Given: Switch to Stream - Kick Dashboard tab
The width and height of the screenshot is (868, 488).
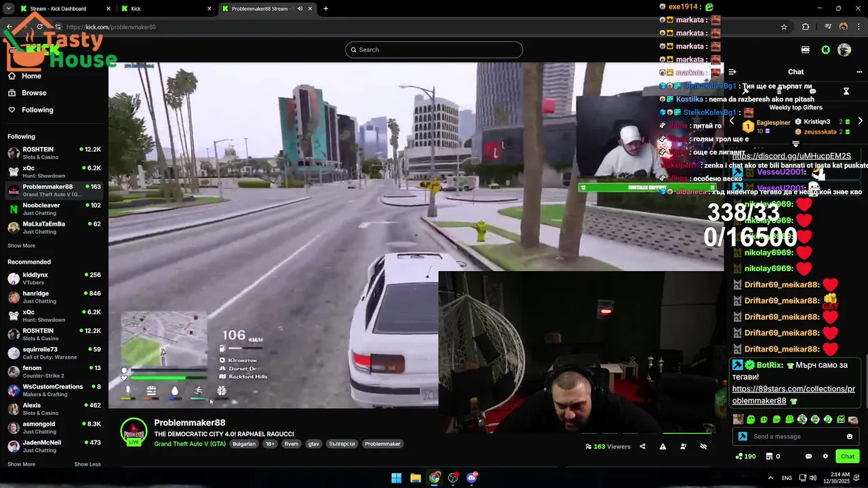Looking at the screenshot, I should [x=66, y=9].
